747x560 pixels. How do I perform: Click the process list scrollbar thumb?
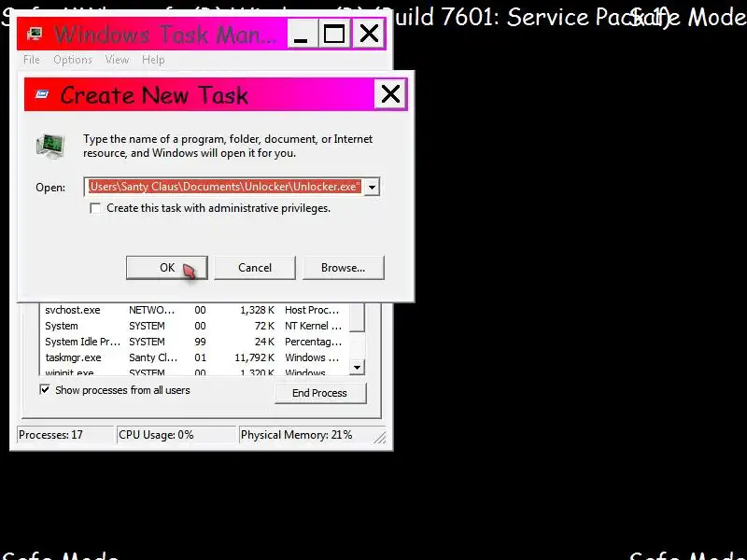click(x=358, y=317)
